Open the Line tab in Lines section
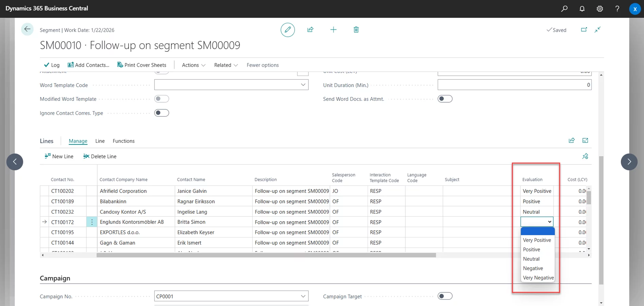This screenshot has width=644, height=306. pyautogui.click(x=100, y=141)
